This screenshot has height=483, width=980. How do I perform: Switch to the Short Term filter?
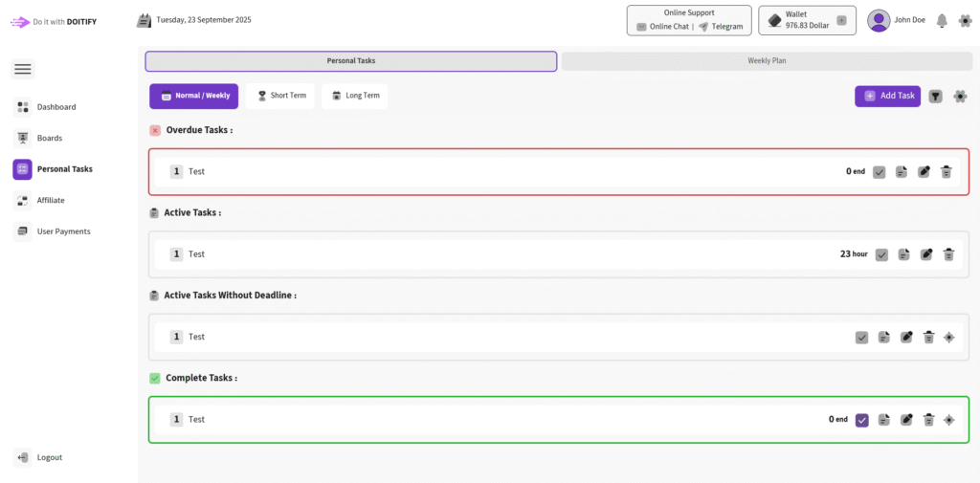click(x=280, y=96)
